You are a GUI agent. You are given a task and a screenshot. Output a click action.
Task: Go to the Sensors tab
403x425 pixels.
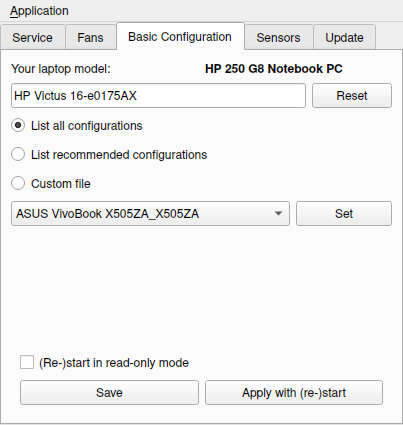(x=278, y=37)
